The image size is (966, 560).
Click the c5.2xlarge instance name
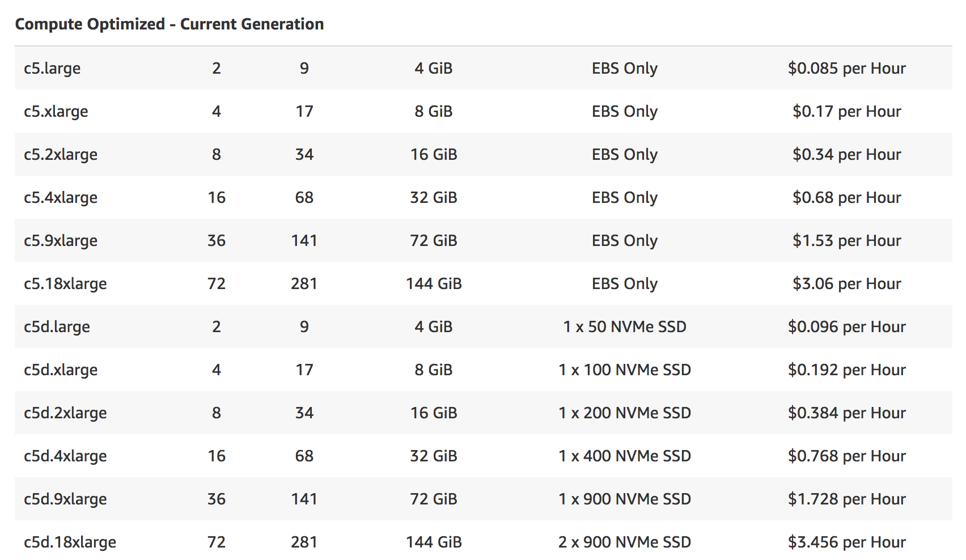(x=61, y=155)
